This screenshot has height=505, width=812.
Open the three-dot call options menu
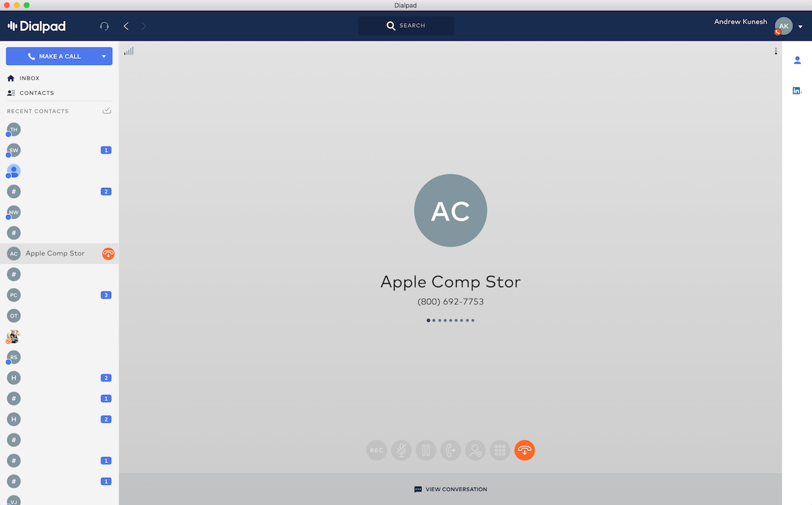pyautogui.click(x=775, y=51)
